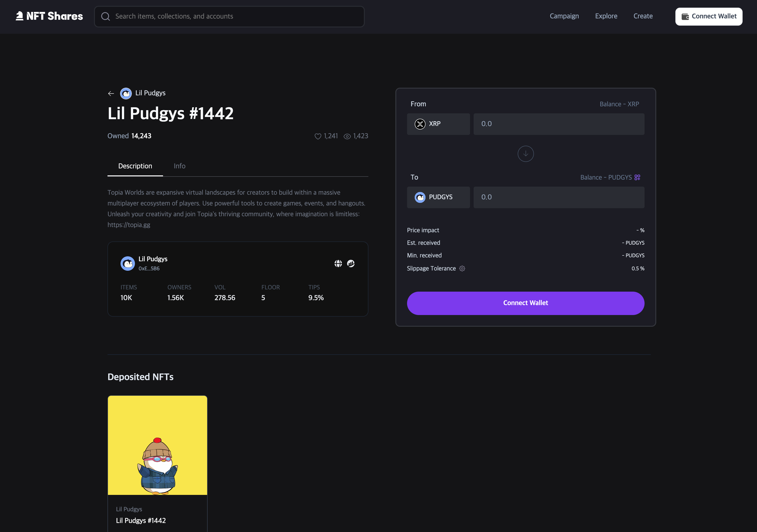Open Slippage Tolerance gear settings
Image resolution: width=757 pixels, height=532 pixels.
point(462,269)
